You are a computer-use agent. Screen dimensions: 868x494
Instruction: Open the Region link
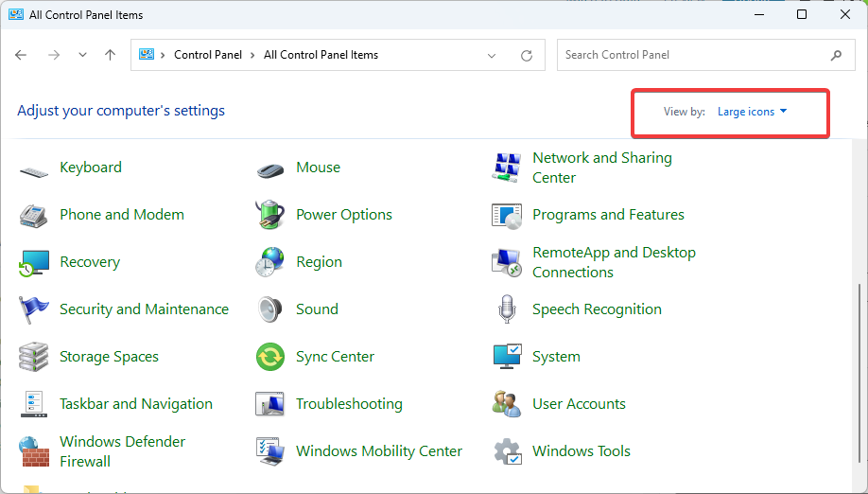(x=319, y=262)
